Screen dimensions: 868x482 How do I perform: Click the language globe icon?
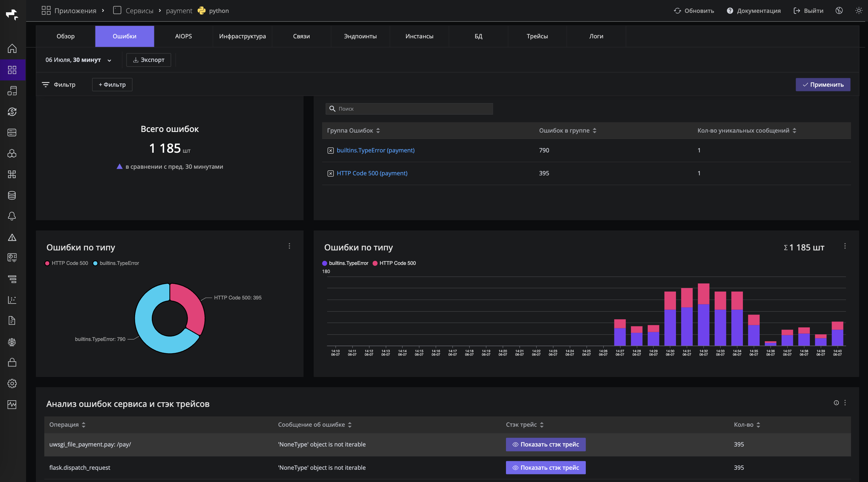coord(839,10)
